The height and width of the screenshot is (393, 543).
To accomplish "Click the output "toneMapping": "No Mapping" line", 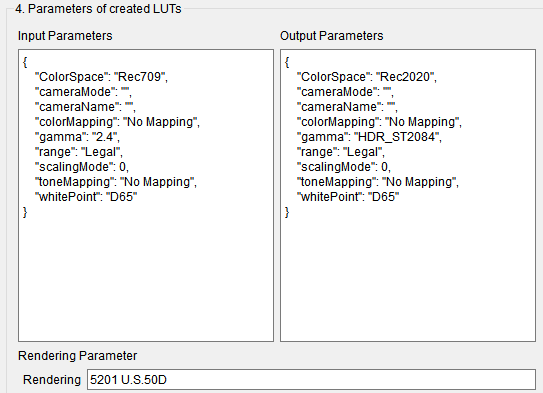I will [378, 182].
